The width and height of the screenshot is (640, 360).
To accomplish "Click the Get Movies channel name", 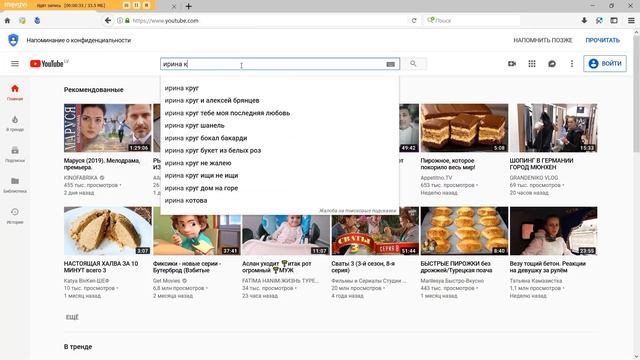I will tap(166, 281).
